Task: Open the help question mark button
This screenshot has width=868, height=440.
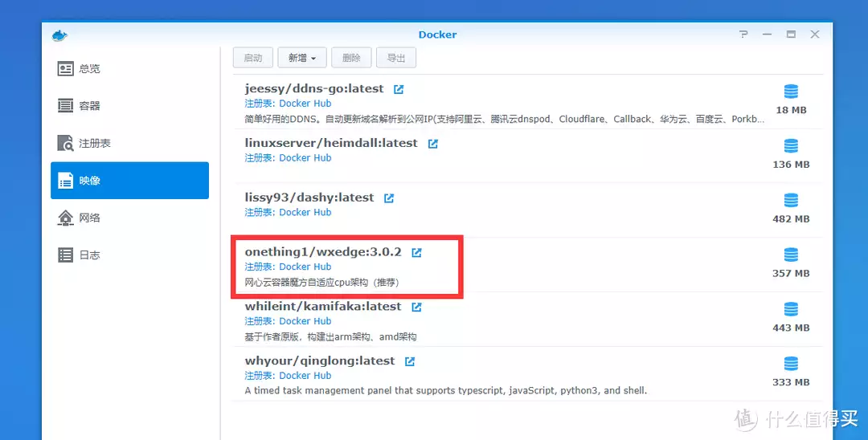Action: [x=744, y=35]
